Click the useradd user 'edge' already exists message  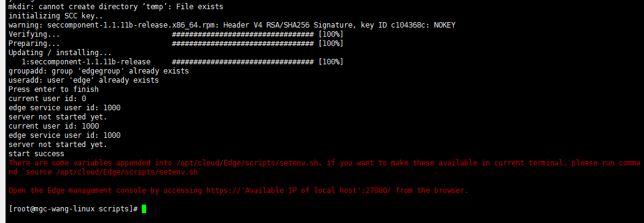[x=83, y=80]
